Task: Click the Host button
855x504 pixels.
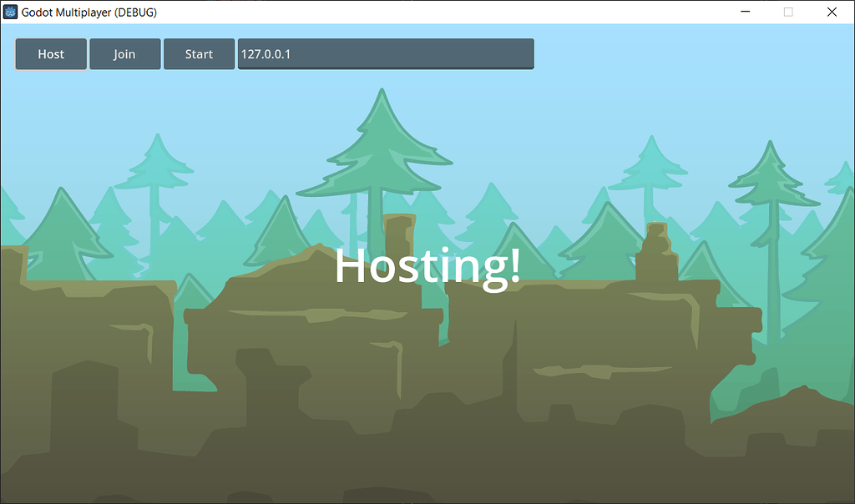Action: (50, 53)
